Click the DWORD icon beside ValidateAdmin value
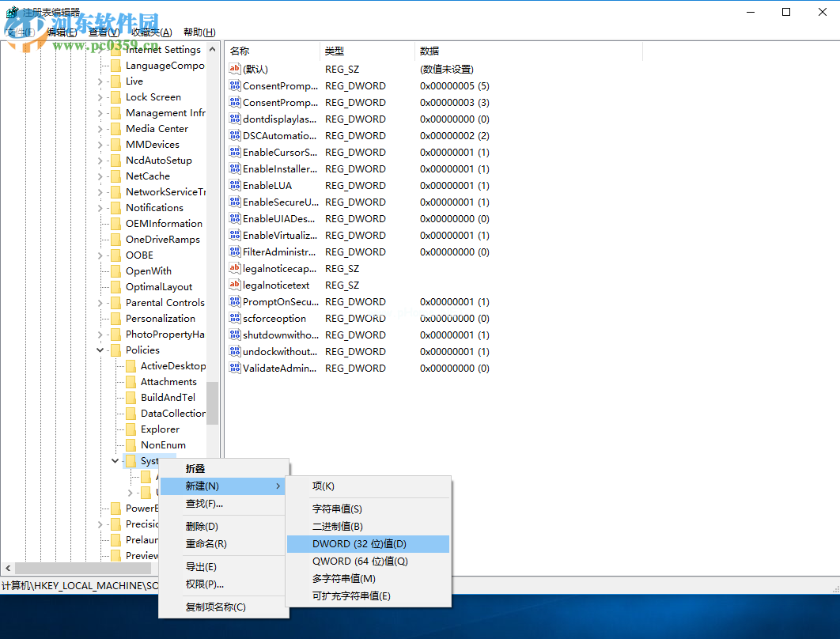Image resolution: width=840 pixels, height=639 pixels. [x=235, y=368]
